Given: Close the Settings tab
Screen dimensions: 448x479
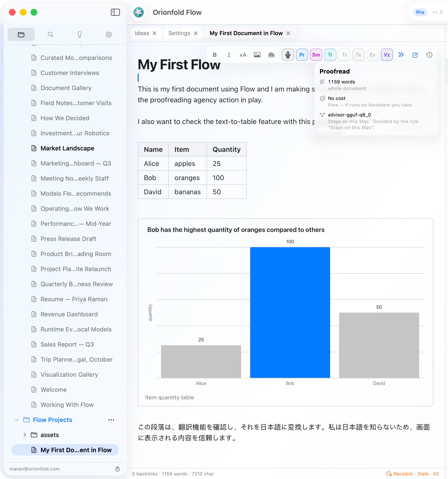Looking at the screenshot, I should click(x=196, y=33).
